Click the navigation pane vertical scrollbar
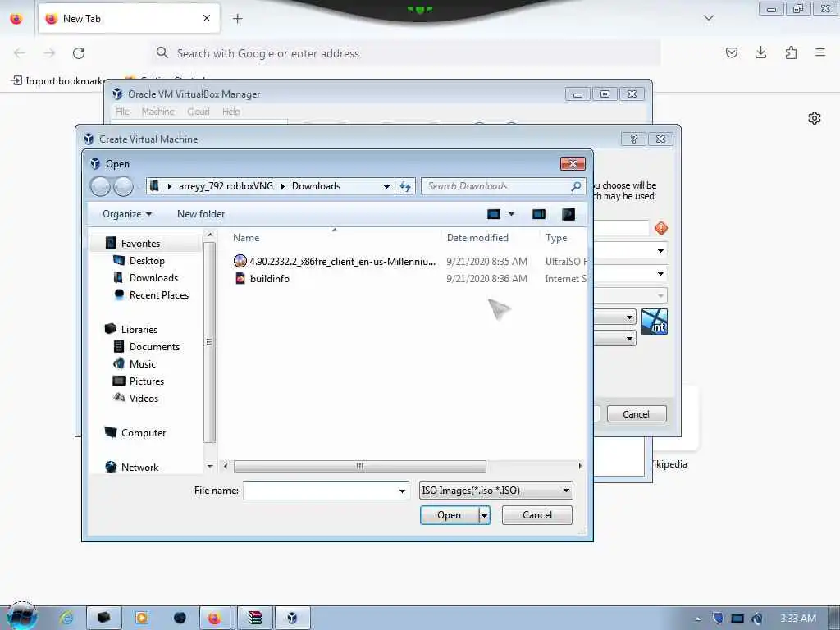 [x=209, y=342]
